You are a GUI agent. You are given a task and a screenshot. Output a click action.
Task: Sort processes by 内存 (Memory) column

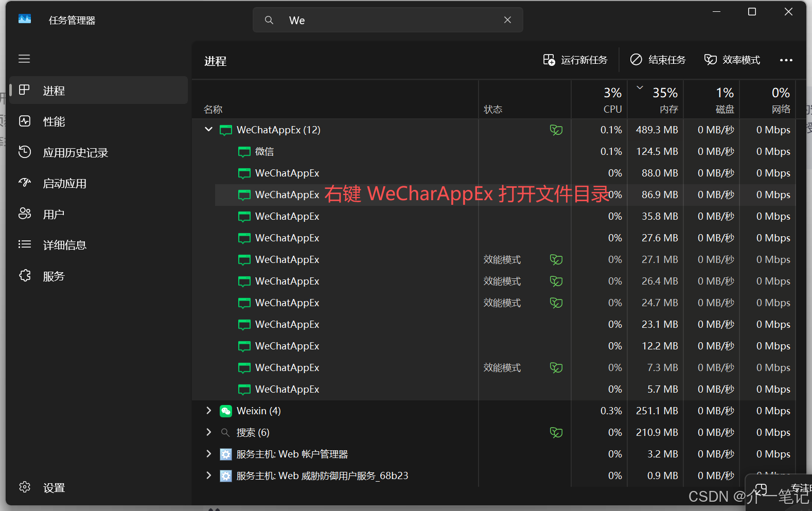click(x=656, y=100)
